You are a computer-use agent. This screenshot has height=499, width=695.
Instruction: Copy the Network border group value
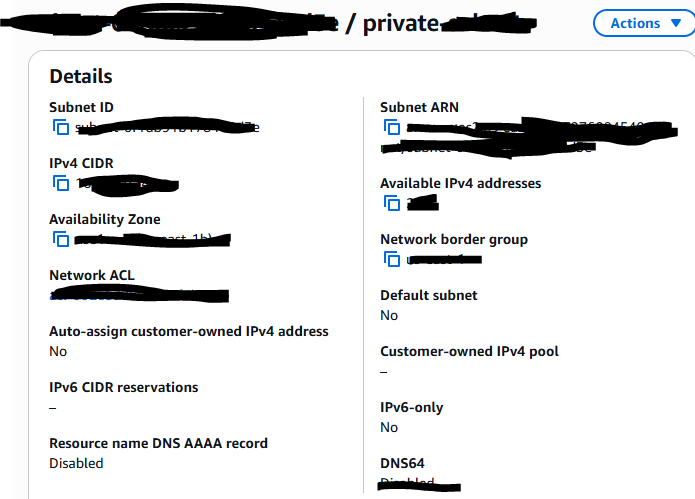pyautogui.click(x=391, y=259)
